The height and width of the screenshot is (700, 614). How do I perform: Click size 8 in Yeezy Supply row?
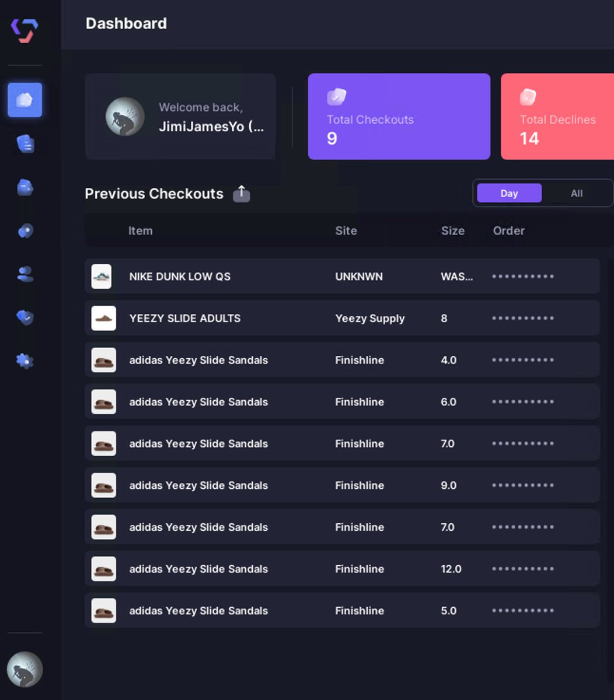[x=444, y=318]
